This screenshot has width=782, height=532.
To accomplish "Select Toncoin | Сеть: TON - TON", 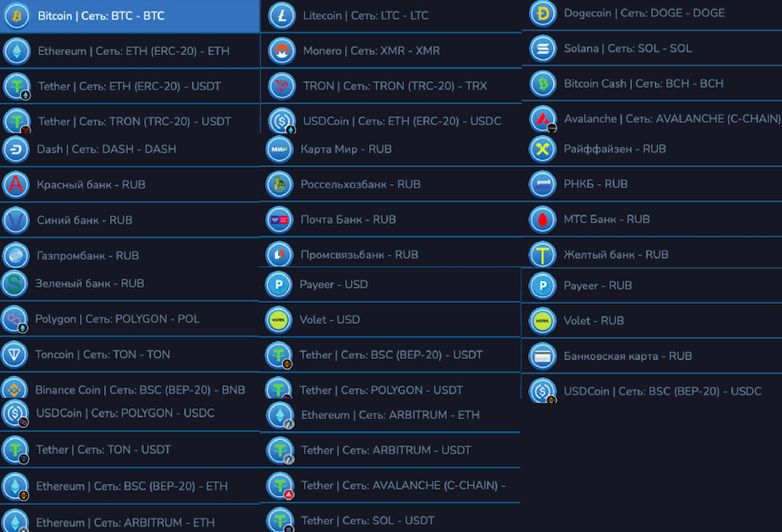I will pos(130,354).
